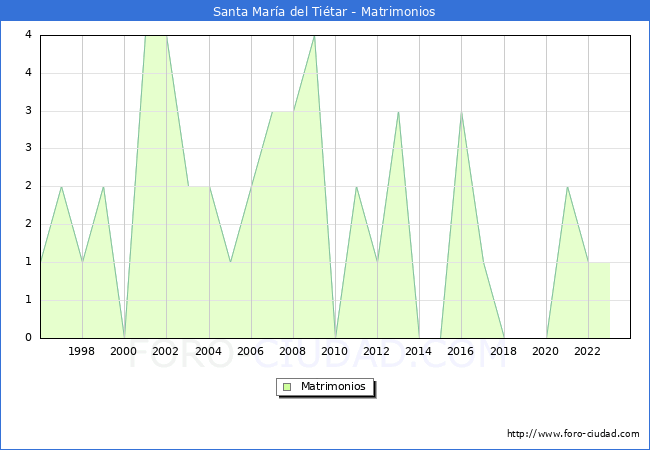Click the 2004 x-axis label
Image resolution: width=650 pixels, height=450 pixels.
[209, 351]
